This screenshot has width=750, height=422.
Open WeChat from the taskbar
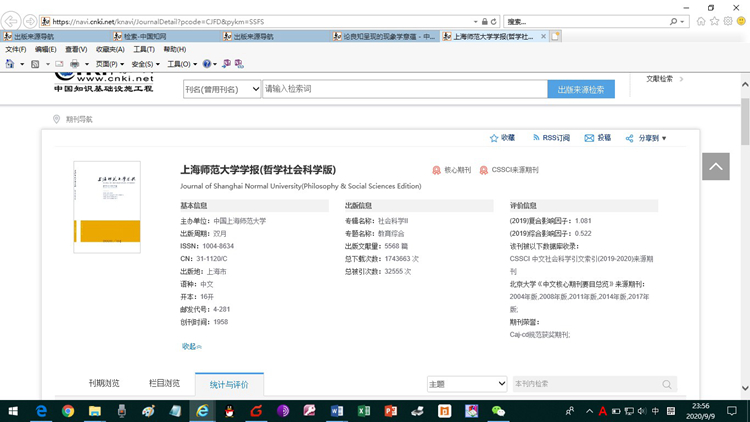point(498,411)
